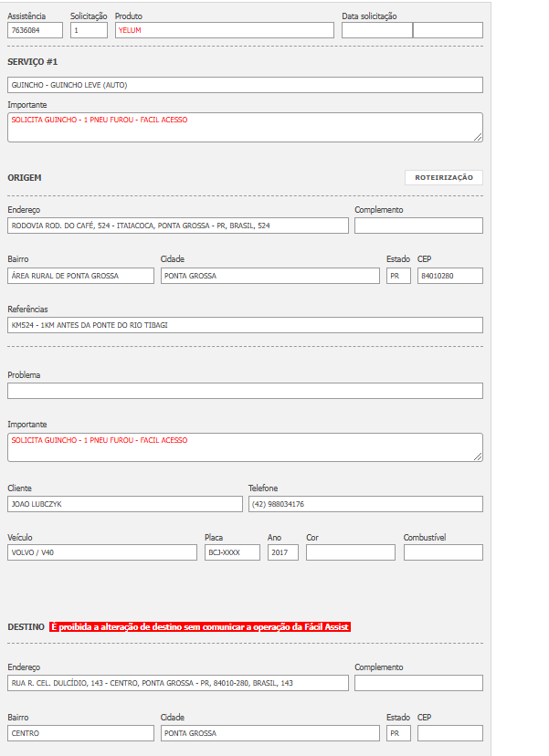Select the Solicitação field
Screen dimensions: 549x756
coord(89,30)
